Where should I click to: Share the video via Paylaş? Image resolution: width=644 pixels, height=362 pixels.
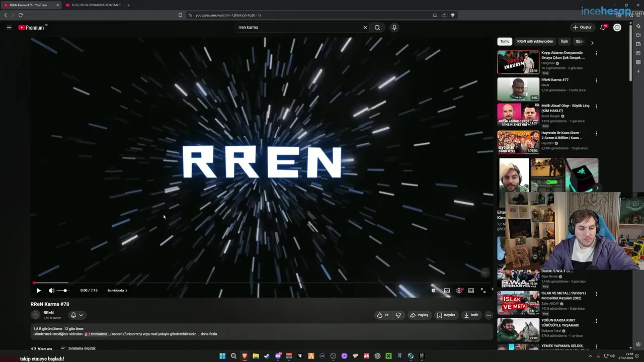pyautogui.click(x=419, y=315)
